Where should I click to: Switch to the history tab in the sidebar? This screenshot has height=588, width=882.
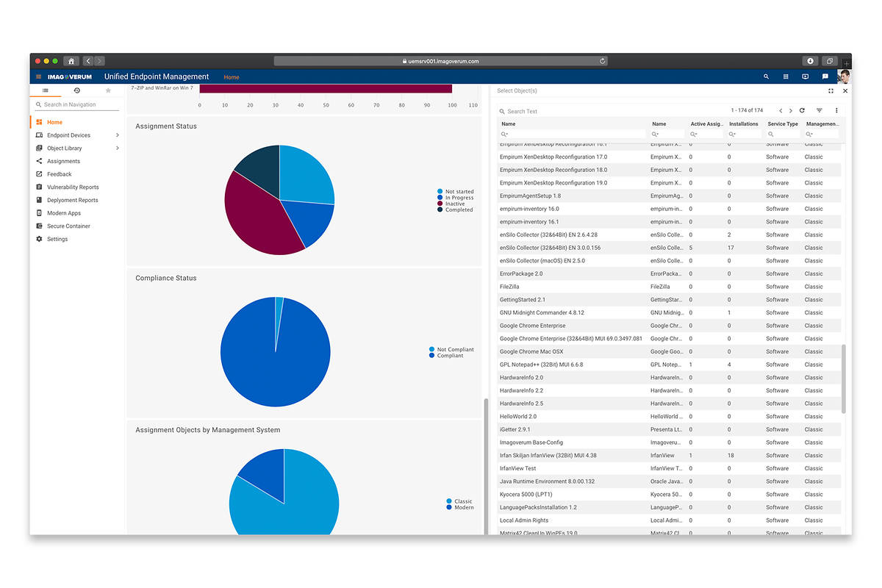[76, 90]
